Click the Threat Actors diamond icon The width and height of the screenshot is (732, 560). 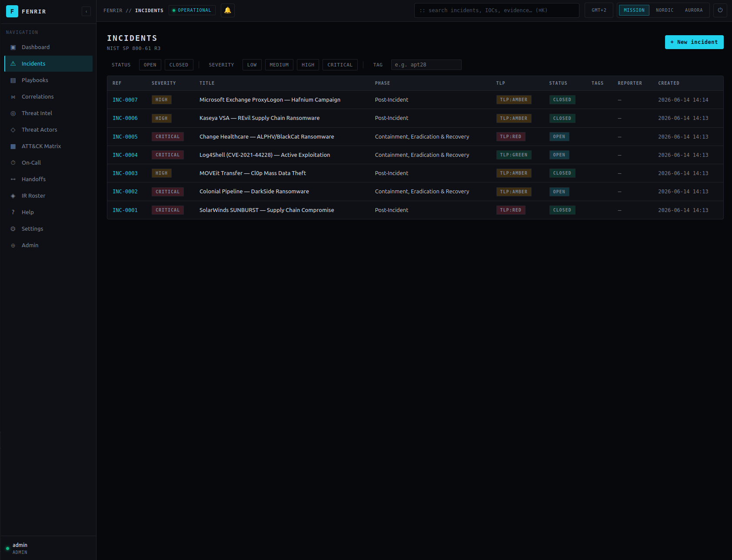pyautogui.click(x=13, y=129)
